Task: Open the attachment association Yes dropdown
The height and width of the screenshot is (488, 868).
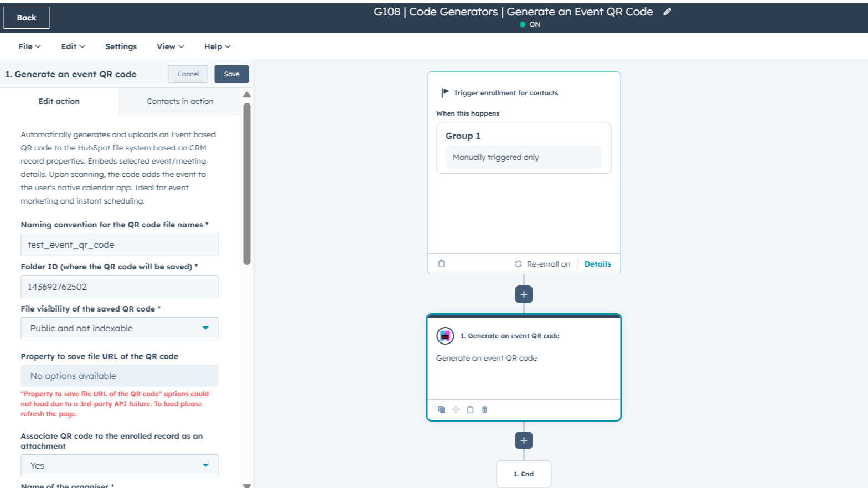Action: tap(120, 465)
